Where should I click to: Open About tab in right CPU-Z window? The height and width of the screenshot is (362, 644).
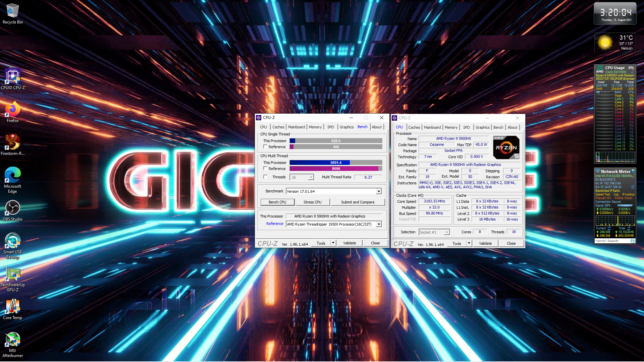pos(513,127)
